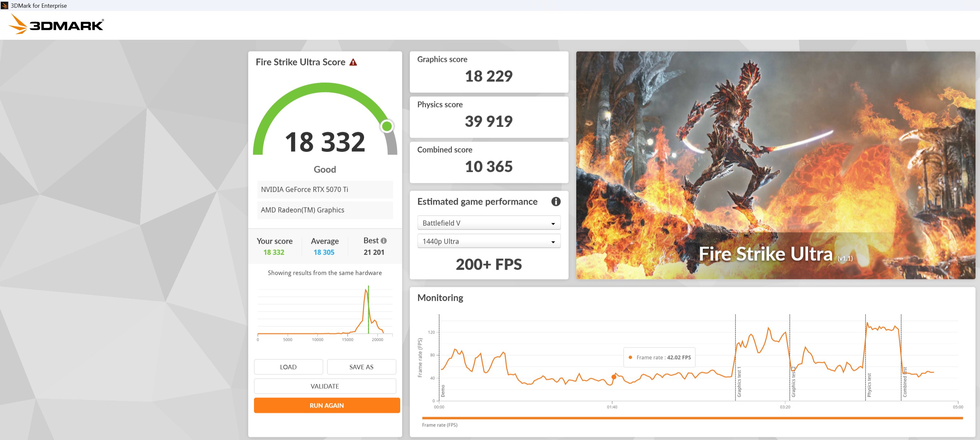
Task: Click the Best score 21 201
Action: (374, 252)
